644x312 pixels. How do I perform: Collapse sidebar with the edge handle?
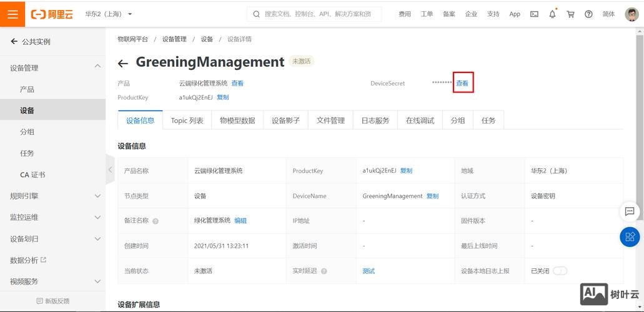coord(110,169)
